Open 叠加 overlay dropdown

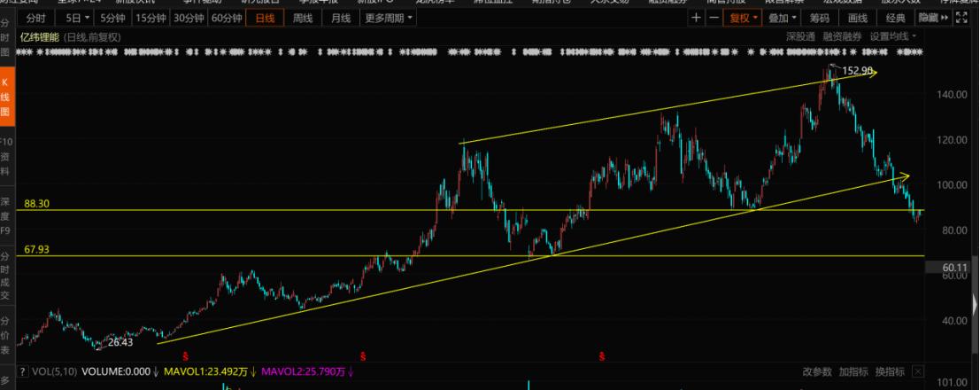point(783,18)
